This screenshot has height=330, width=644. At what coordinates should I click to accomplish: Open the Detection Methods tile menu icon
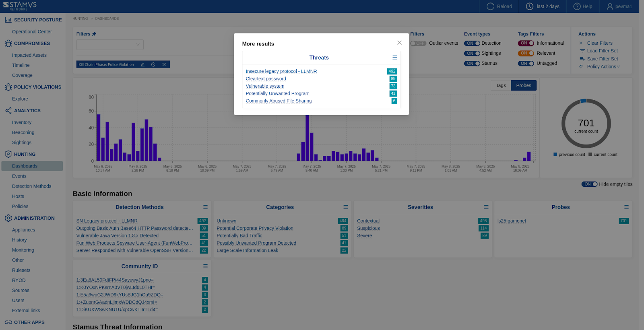205,207
